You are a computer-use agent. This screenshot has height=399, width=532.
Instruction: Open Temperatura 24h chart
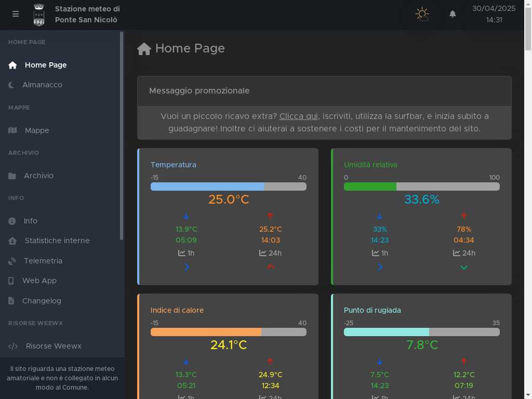tap(270, 253)
